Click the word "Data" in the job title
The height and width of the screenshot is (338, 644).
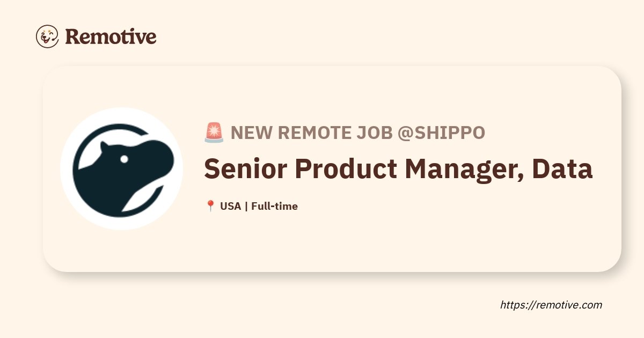(x=562, y=169)
